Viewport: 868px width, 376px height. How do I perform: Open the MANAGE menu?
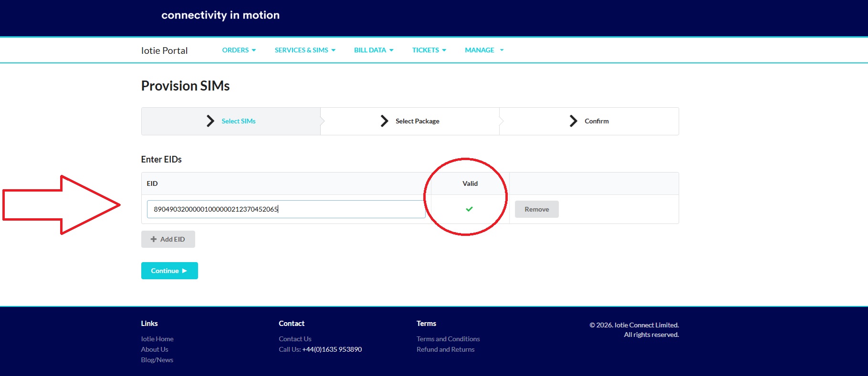[x=484, y=50]
